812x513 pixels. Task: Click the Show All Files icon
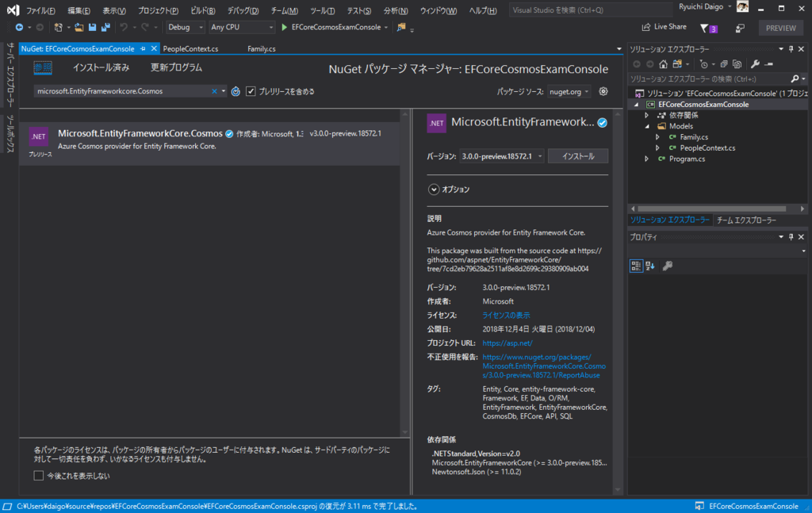click(737, 64)
